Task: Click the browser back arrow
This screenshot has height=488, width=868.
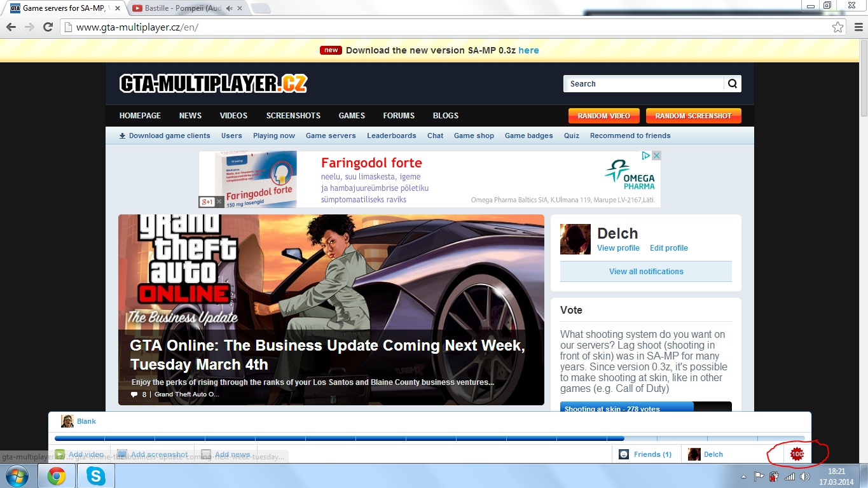Action: [x=11, y=27]
